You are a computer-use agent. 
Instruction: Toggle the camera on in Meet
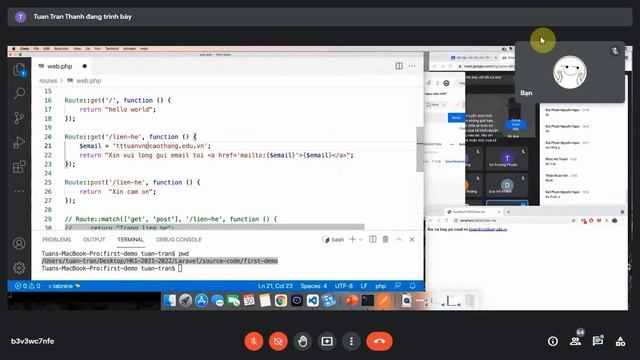pos(278,341)
